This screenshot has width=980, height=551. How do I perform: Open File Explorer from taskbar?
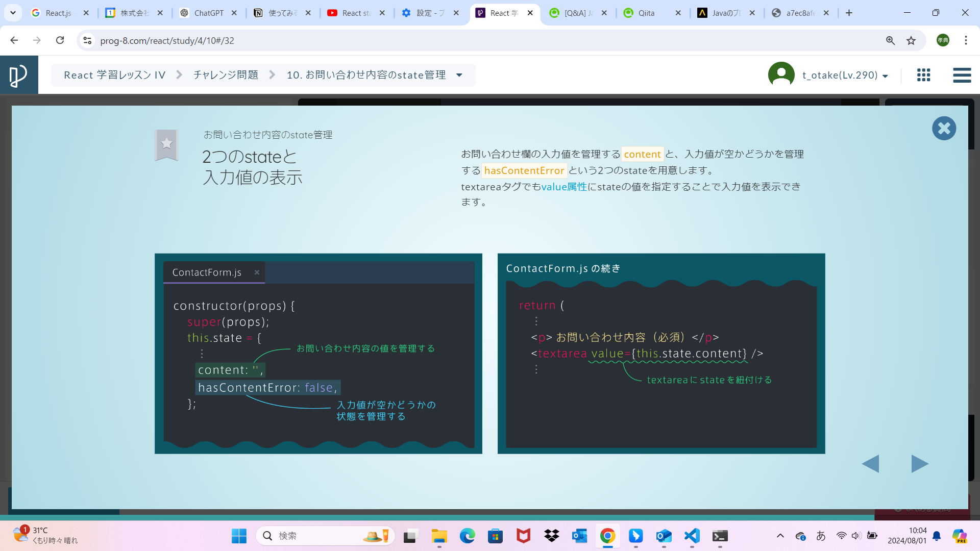[439, 536]
